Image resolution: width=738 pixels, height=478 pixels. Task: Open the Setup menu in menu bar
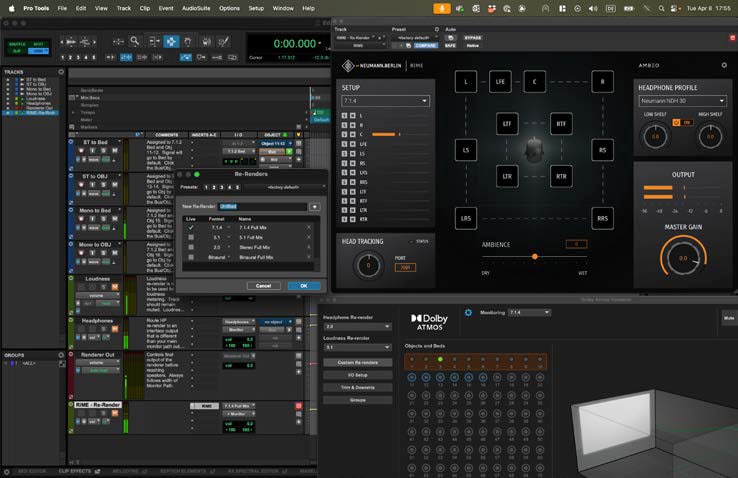point(256,7)
